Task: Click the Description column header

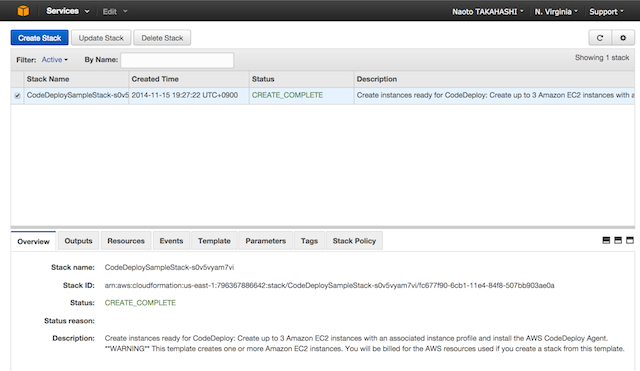Action: click(x=494, y=79)
